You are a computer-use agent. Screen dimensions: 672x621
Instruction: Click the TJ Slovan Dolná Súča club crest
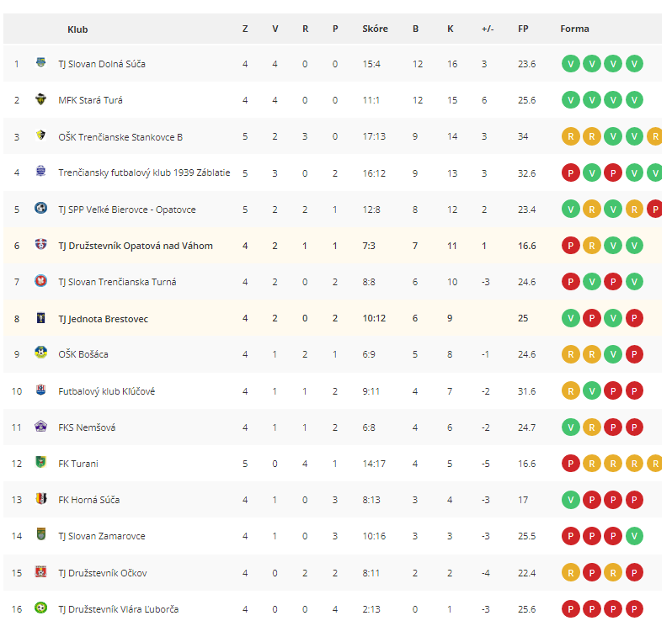tap(40, 62)
